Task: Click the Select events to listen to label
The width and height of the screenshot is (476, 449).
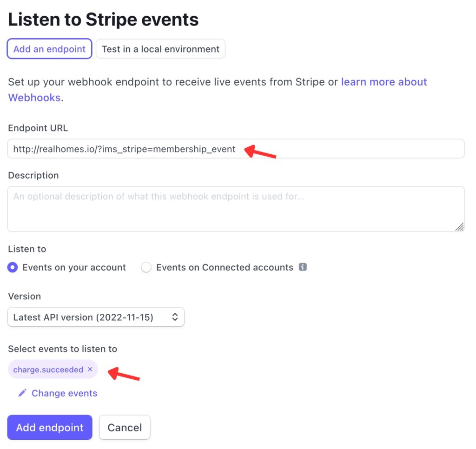Action: (63, 349)
